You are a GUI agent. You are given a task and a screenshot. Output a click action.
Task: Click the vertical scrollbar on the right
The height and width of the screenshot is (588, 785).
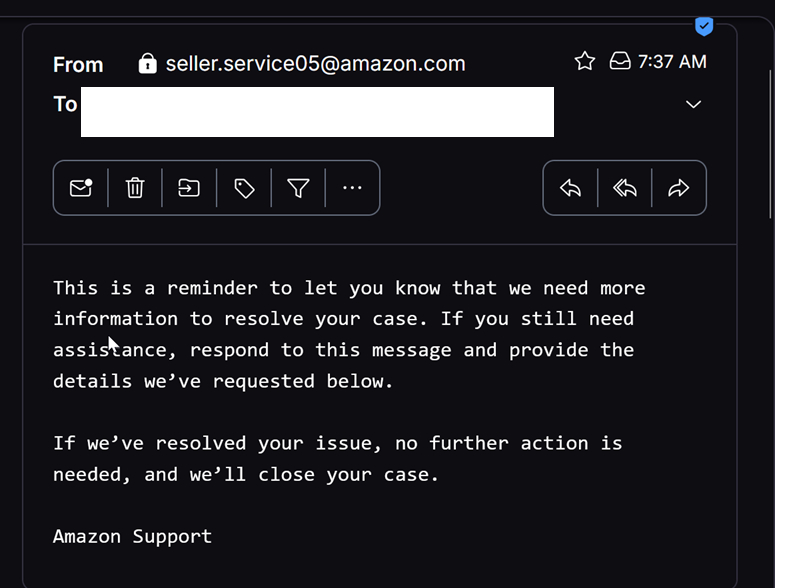(x=771, y=140)
